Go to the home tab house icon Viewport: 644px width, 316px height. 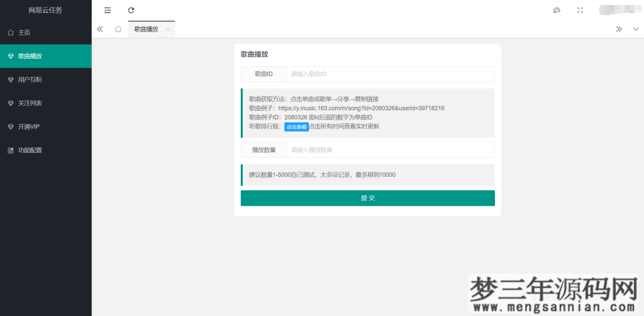[118, 29]
